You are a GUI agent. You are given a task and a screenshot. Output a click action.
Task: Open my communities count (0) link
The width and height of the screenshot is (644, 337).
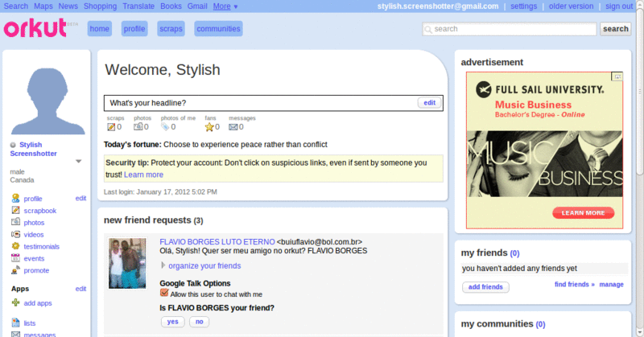[540, 324]
